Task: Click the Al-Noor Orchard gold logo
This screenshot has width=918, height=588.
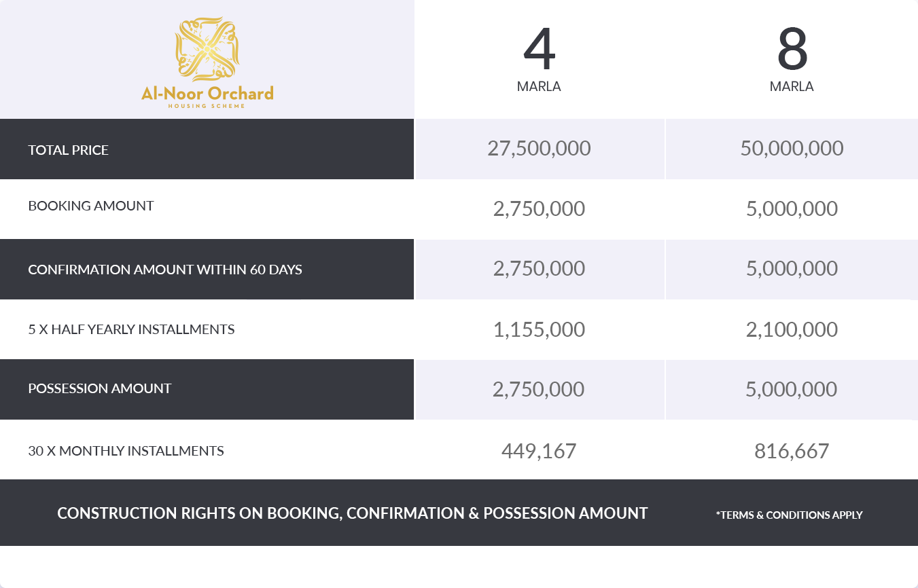Action: point(207,50)
